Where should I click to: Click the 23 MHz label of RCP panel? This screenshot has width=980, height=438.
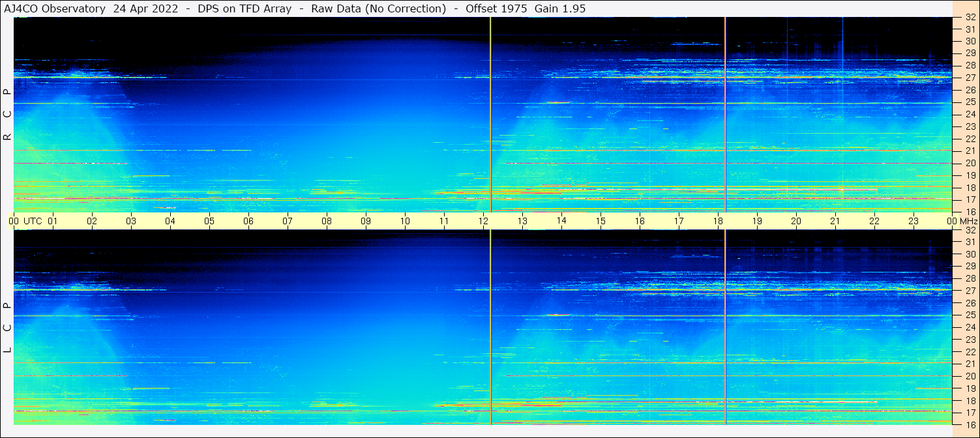970,126
